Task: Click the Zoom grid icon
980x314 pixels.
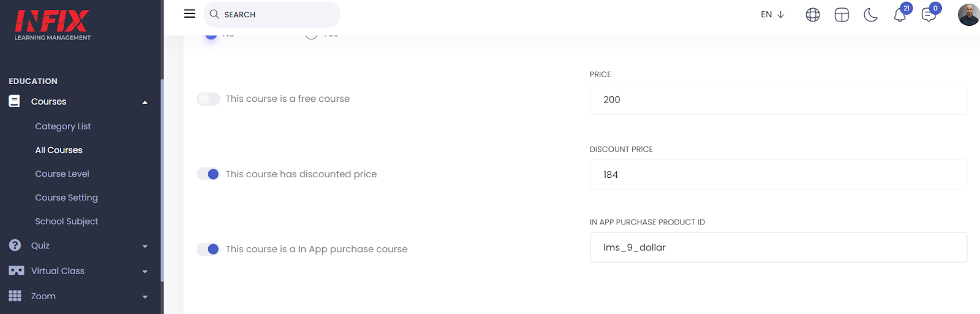Action: tap(15, 296)
